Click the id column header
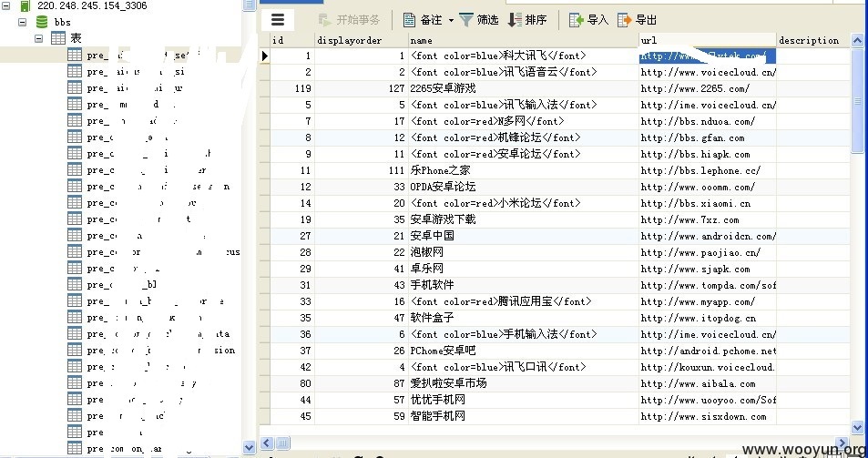The width and height of the screenshot is (868, 458). [292, 40]
